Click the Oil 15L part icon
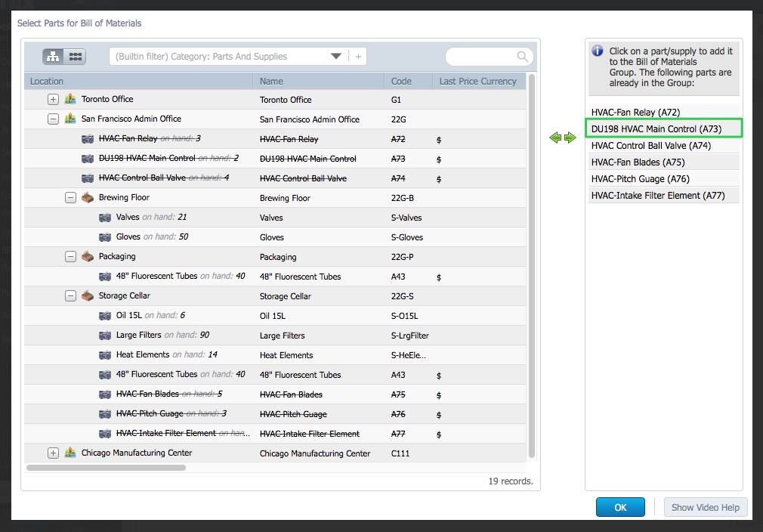This screenshot has height=532, width=763. [105, 315]
